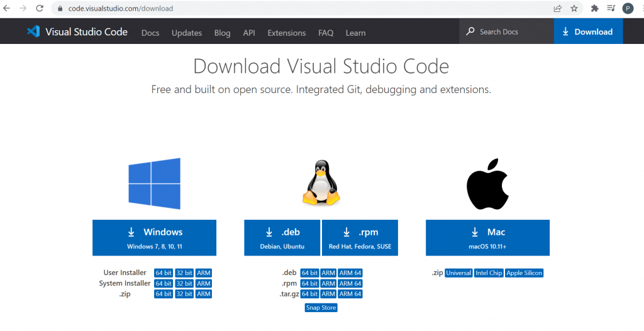Select System Installer 64 bit
This screenshot has height=331, width=644.
(164, 283)
